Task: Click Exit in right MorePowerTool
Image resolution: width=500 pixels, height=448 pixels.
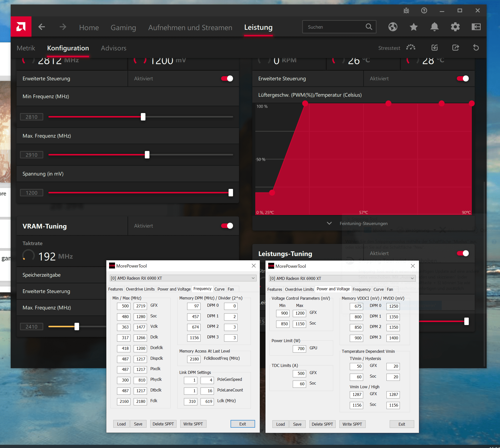Action: [x=402, y=424]
